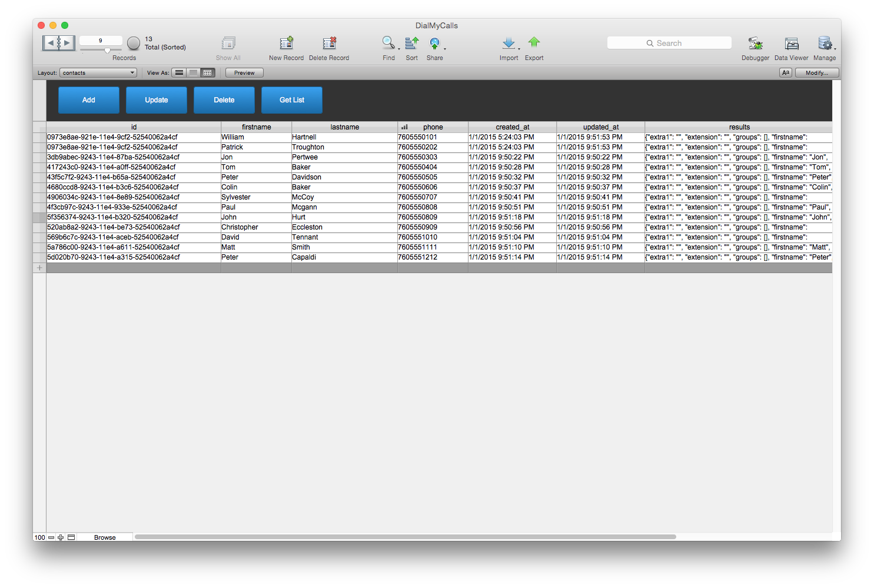Click the Preview button

244,73
